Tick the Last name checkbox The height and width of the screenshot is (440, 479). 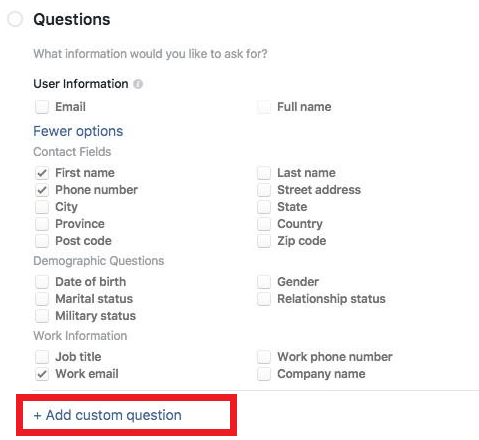tap(264, 173)
